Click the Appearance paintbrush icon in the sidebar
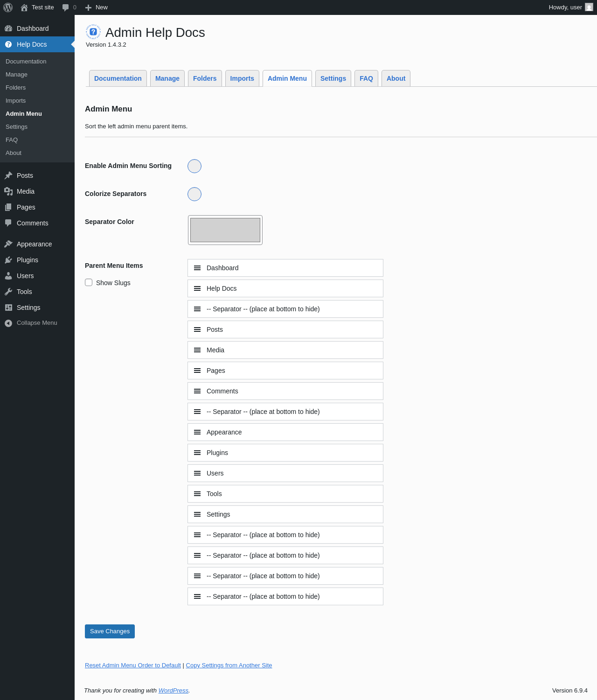The width and height of the screenshot is (597, 700). click(8, 244)
